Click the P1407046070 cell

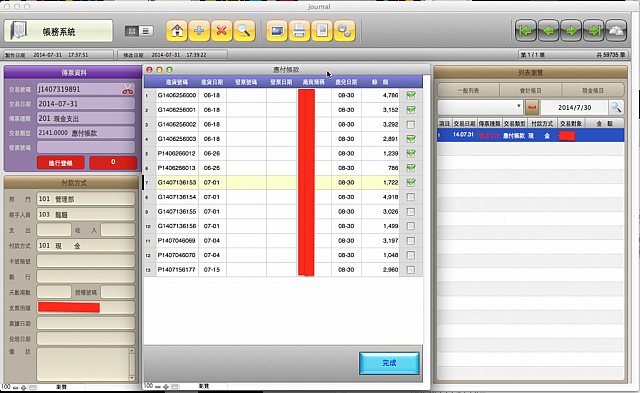tap(177, 255)
